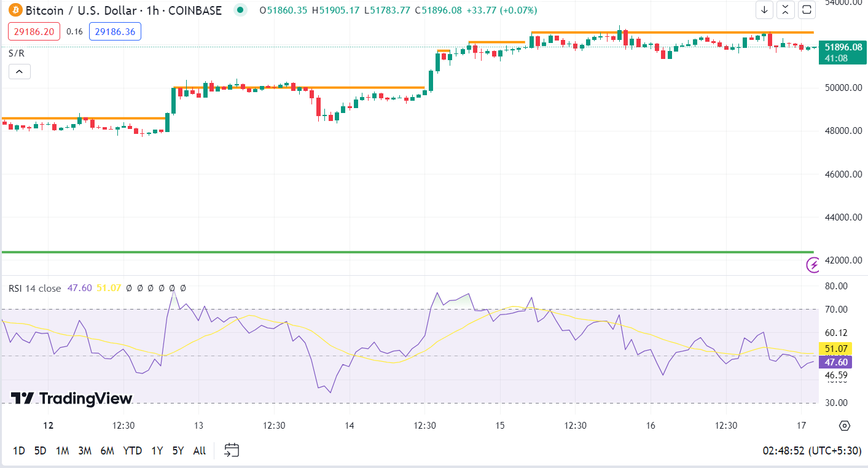Viewport: 868px width, 468px height.
Task: Click the date label 13 on time axis
Action: (x=198, y=426)
